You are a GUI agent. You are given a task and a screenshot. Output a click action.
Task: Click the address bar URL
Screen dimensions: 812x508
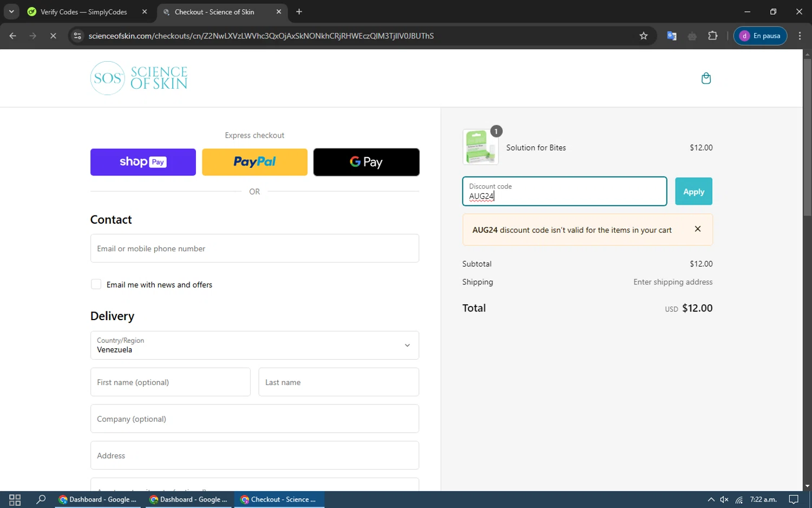(x=261, y=36)
